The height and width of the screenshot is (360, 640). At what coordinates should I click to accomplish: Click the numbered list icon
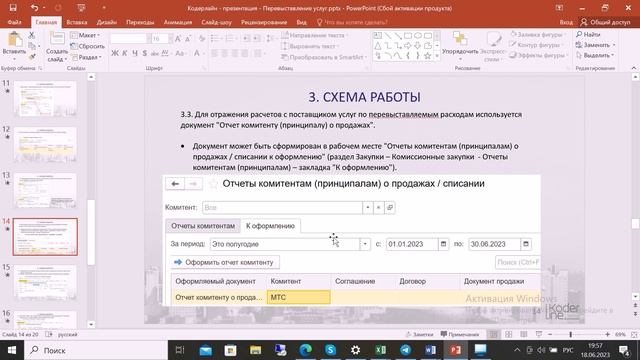(x=230, y=38)
